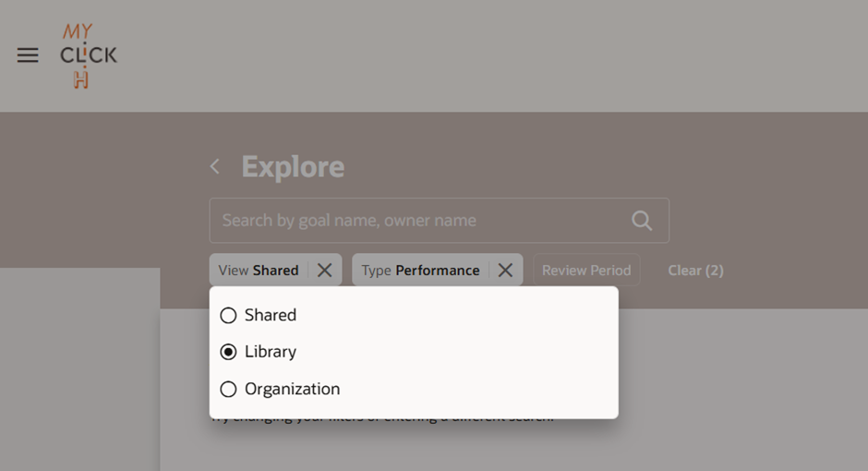Remove the View Shared filter with its X

point(325,270)
